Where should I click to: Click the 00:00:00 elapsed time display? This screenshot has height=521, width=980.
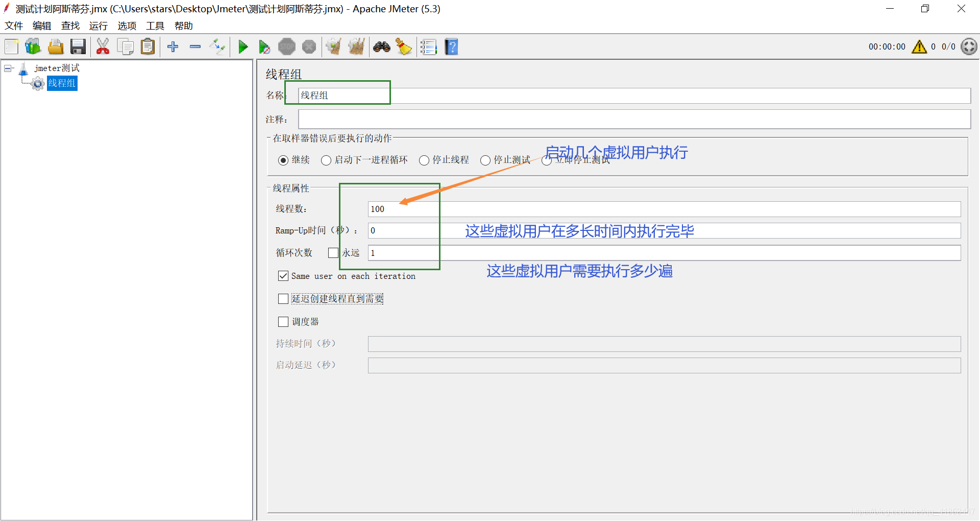pyautogui.click(x=887, y=47)
